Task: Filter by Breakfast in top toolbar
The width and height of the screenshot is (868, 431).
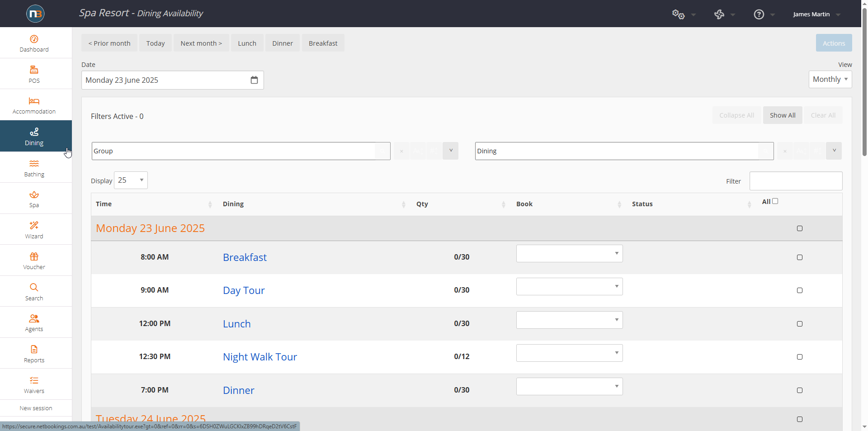Action: point(323,43)
